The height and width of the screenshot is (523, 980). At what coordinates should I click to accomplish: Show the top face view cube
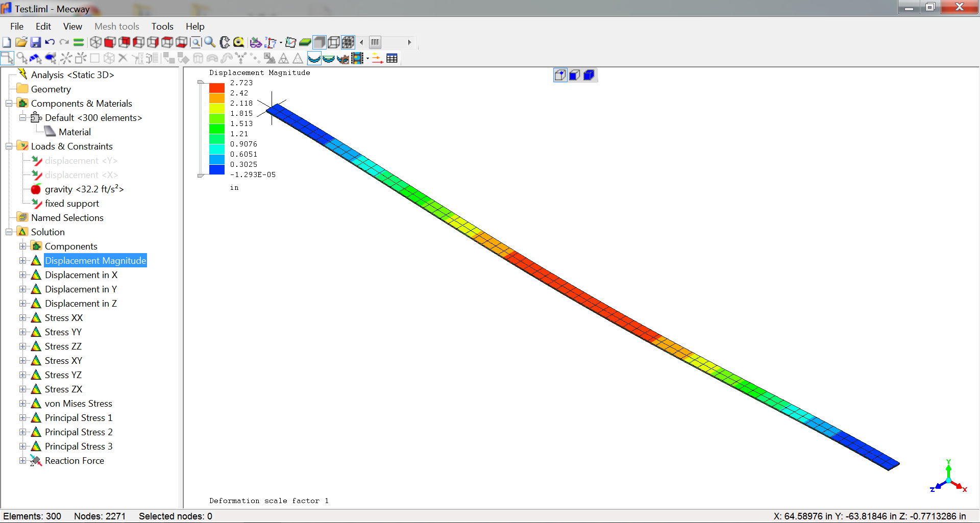tap(167, 42)
